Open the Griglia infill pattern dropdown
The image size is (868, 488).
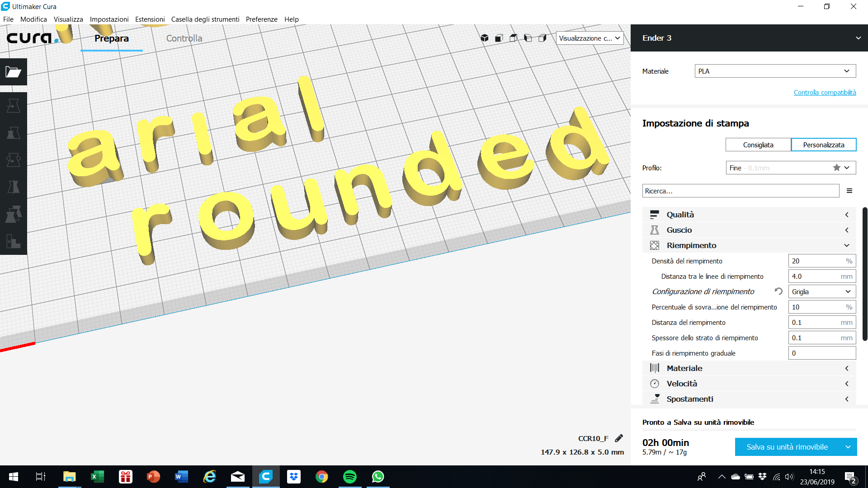point(822,291)
